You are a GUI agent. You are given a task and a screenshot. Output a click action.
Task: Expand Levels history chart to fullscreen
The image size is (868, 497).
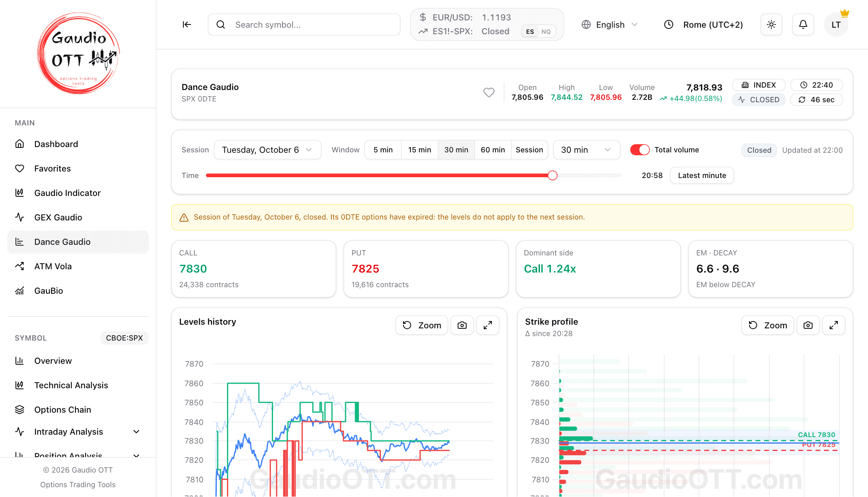pyautogui.click(x=487, y=325)
